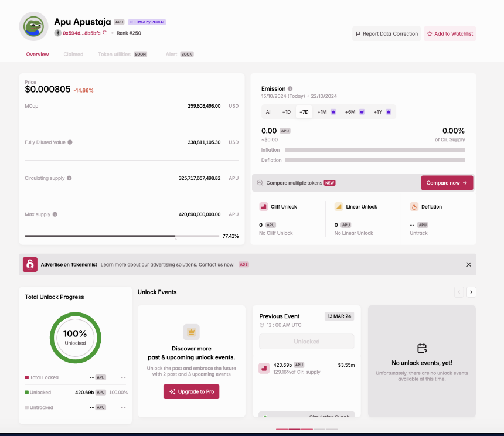
Task: Copy the contract address 0x594d...8b5bfa
Action: tap(105, 33)
